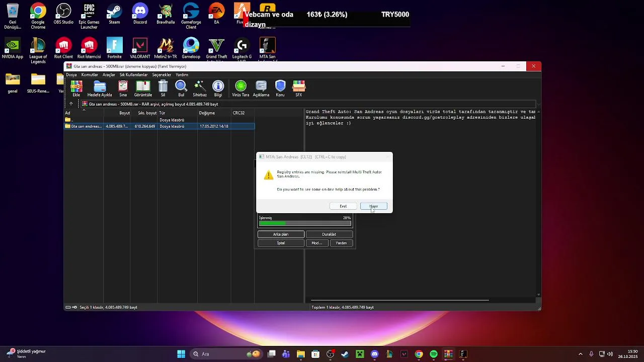This screenshot has width=644, height=362.
Task: Click the Koru (Protect) shield icon
Action: click(x=280, y=88)
